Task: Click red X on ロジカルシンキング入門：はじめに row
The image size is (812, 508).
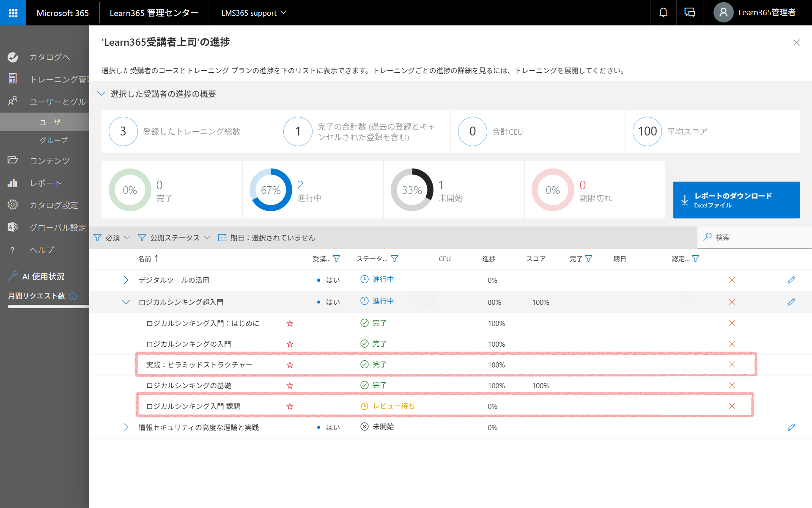Action: click(x=732, y=323)
